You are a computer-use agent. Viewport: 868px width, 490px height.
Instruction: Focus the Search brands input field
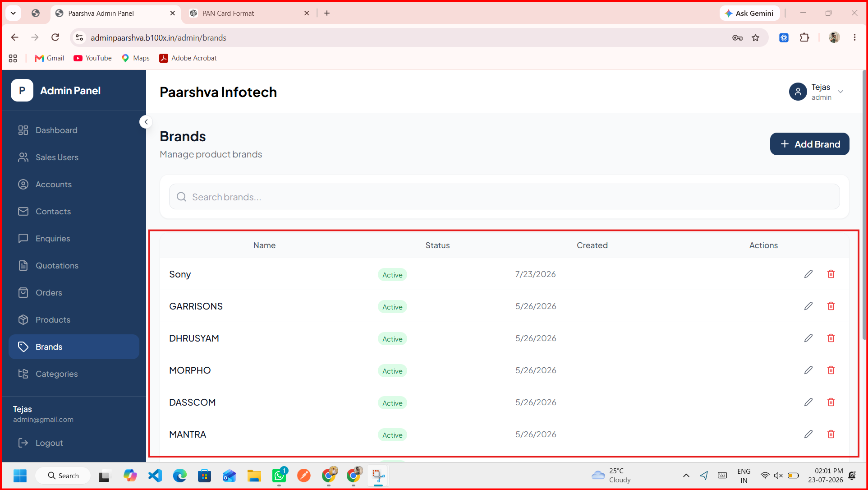point(504,197)
